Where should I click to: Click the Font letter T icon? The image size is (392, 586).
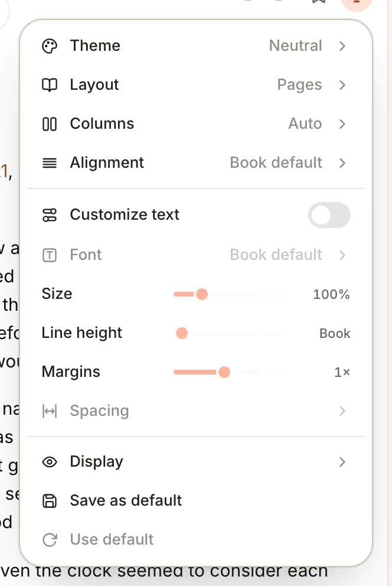[x=50, y=255]
